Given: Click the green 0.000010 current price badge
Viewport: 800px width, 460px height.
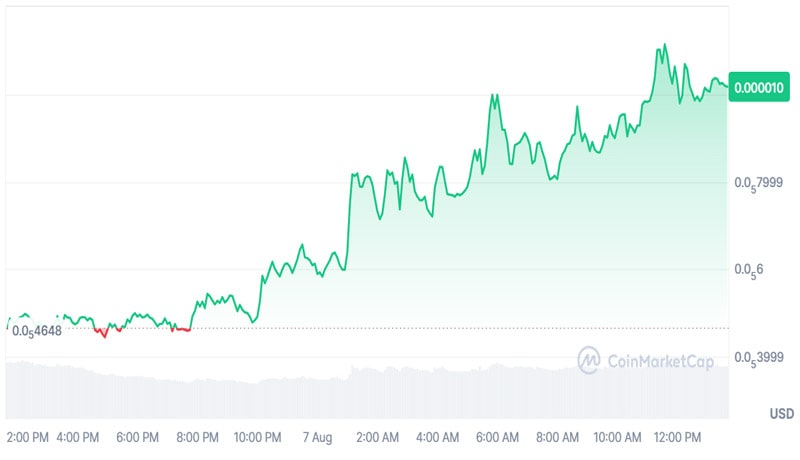Looking at the screenshot, I should tap(760, 87).
